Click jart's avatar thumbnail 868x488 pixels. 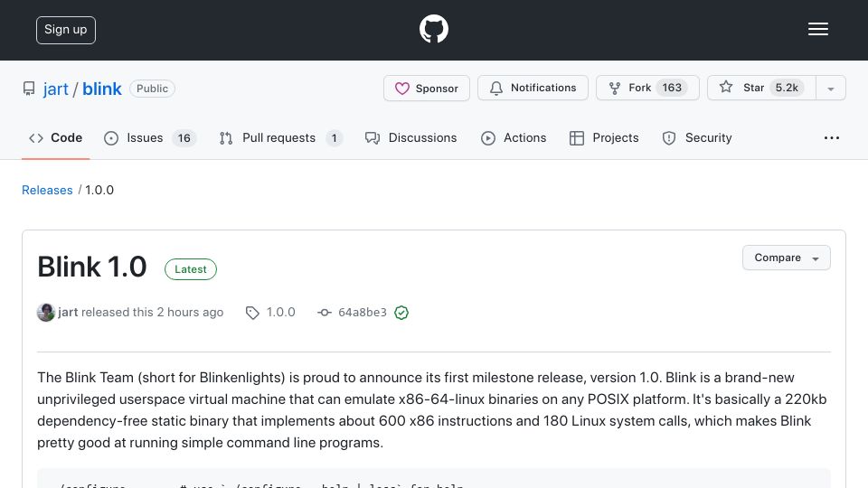pyautogui.click(x=46, y=313)
